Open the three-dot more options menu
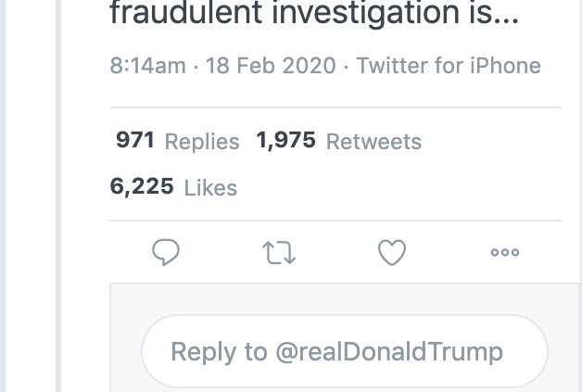582x392 pixels. pyautogui.click(x=505, y=252)
